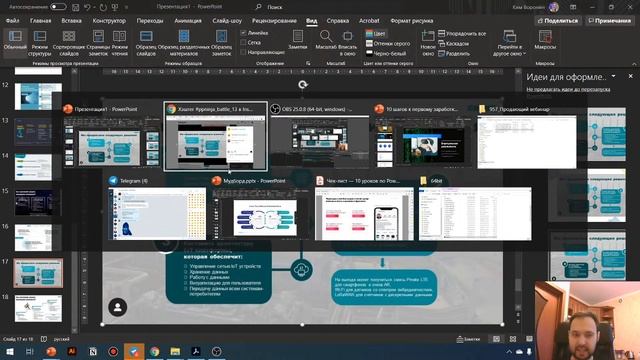This screenshot has height=360, width=640.
Task: Click the rotation handle above the slide image
Action: pyautogui.click(x=302, y=84)
